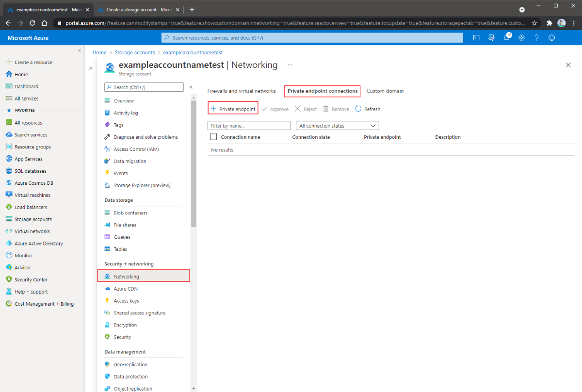Viewport: 582px width, 392px height.
Task: Star the Azure portal bookmark icon
Action: click(534, 22)
